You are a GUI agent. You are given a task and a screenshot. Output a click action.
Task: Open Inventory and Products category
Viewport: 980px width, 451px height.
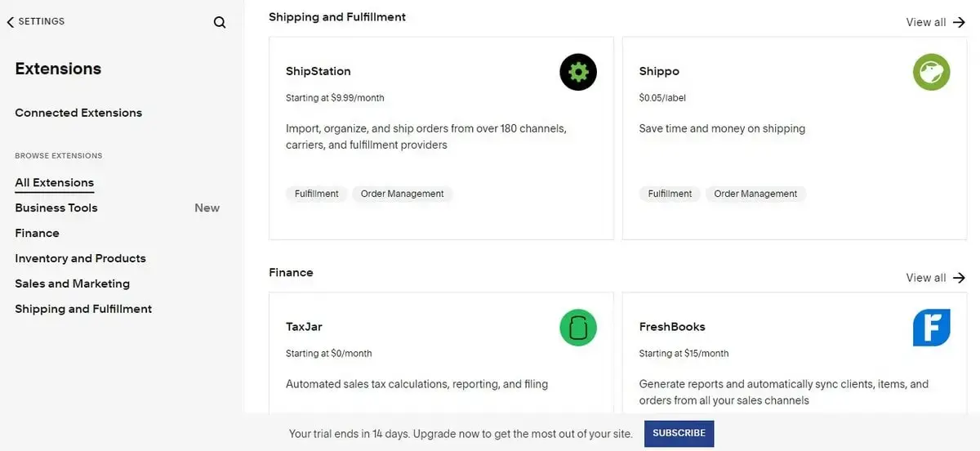[x=80, y=258]
